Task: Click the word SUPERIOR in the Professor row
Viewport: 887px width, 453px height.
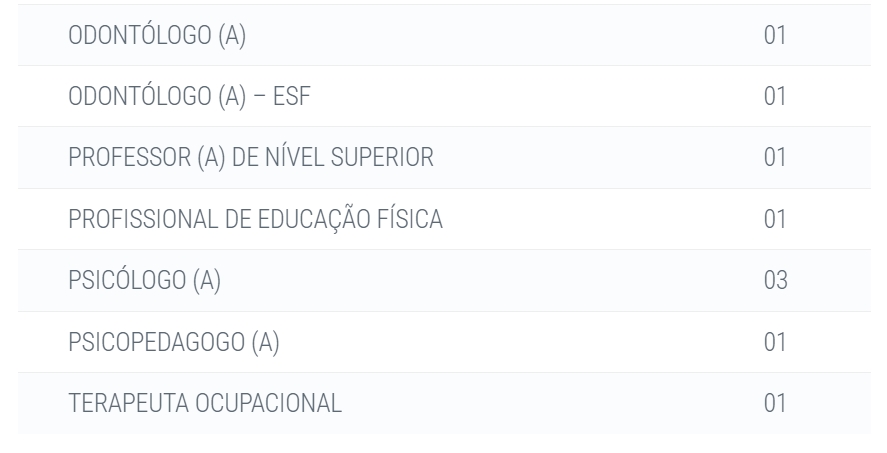Action: coord(382,157)
